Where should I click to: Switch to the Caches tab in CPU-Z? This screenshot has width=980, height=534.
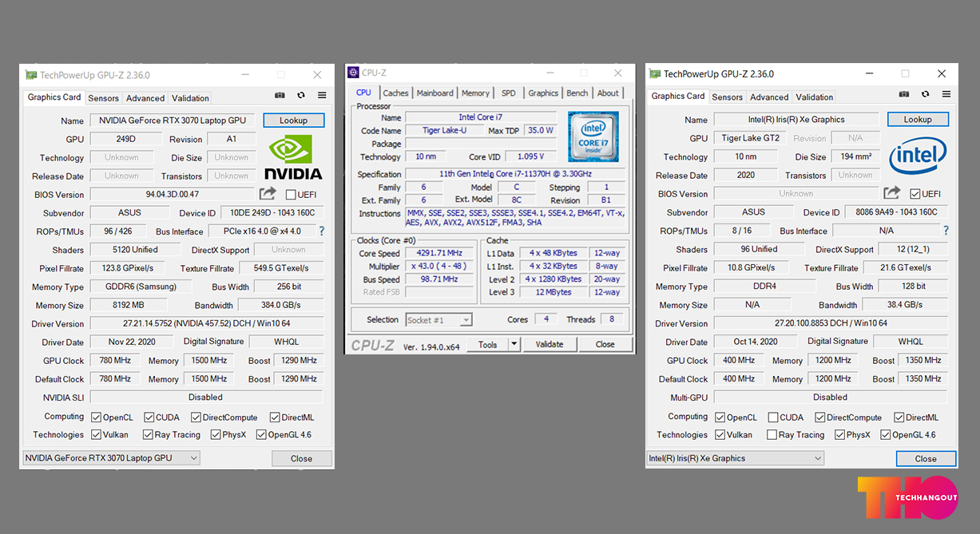(395, 93)
